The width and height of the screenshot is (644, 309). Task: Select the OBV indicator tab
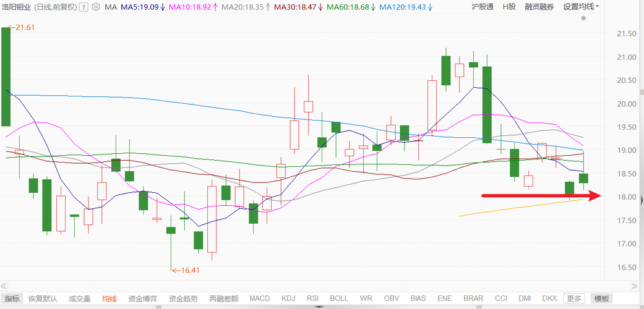392,298
